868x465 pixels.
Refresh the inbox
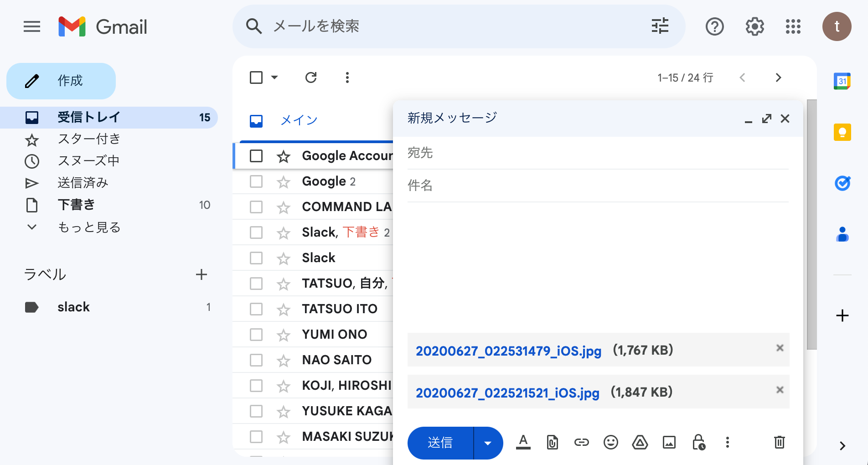tap(311, 77)
